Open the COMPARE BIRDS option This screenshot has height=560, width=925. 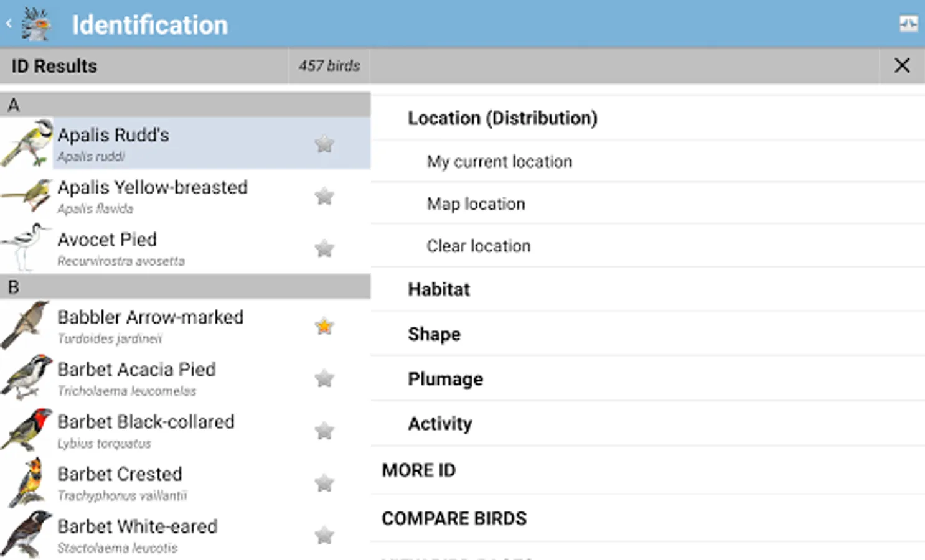pos(454,518)
